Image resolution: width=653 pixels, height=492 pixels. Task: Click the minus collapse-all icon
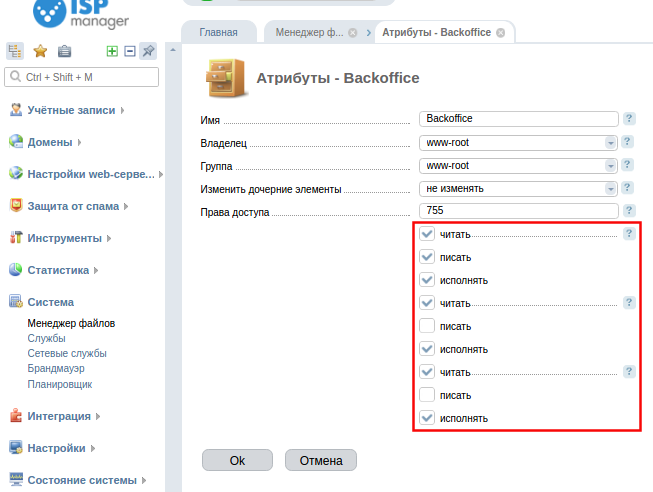tap(129, 51)
